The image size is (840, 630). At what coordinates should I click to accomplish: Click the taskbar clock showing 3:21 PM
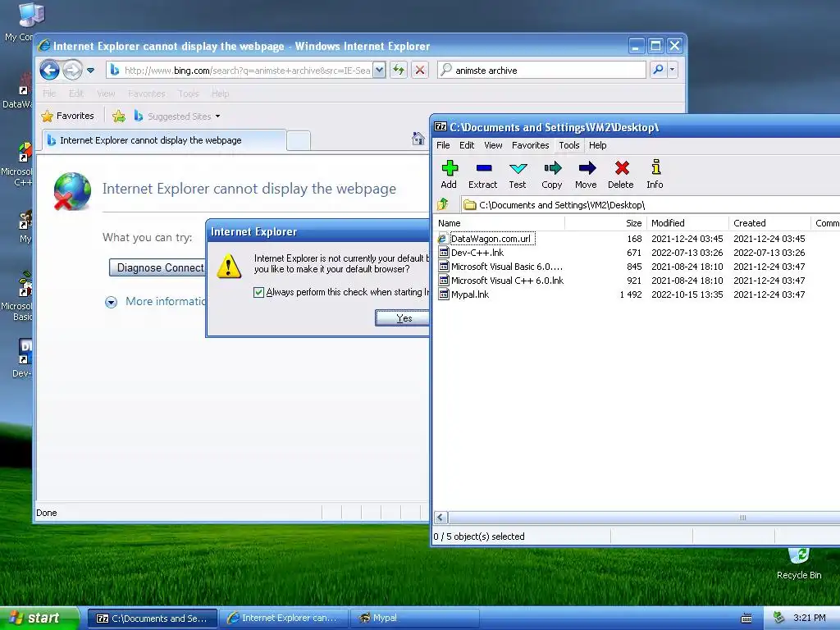[x=809, y=618]
